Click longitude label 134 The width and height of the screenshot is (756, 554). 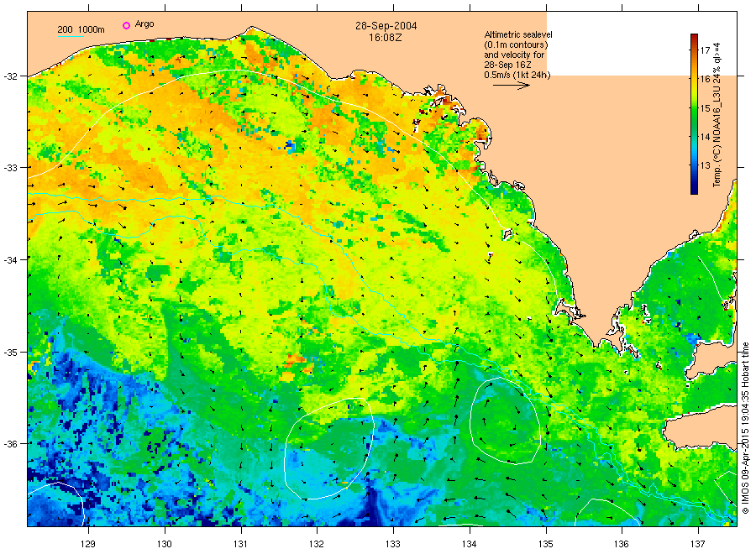[x=469, y=544]
